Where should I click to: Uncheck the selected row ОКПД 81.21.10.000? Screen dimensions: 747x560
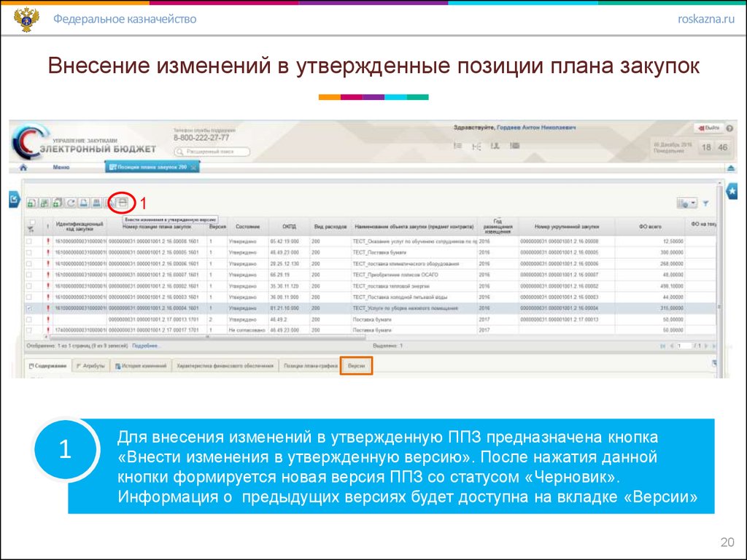coord(29,308)
